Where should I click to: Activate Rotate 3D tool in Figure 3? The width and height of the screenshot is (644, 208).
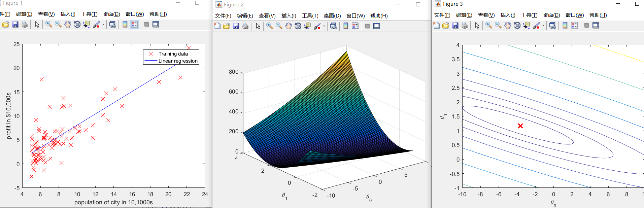(x=517, y=26)
